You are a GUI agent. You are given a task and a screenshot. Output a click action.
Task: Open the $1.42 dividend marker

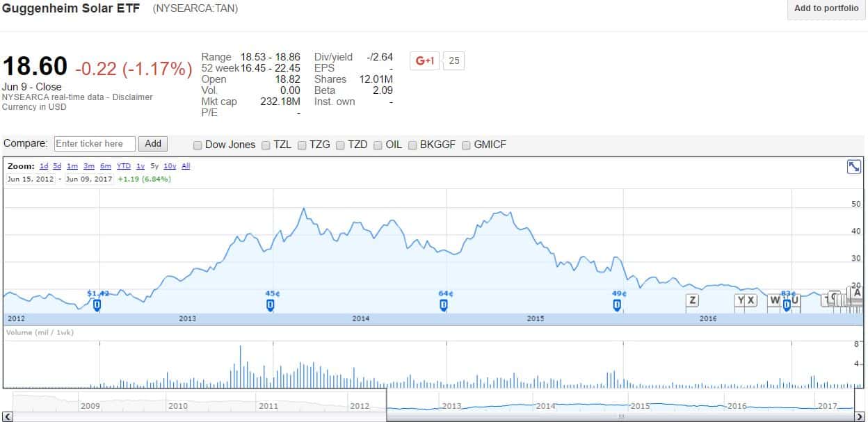point(97,305)
